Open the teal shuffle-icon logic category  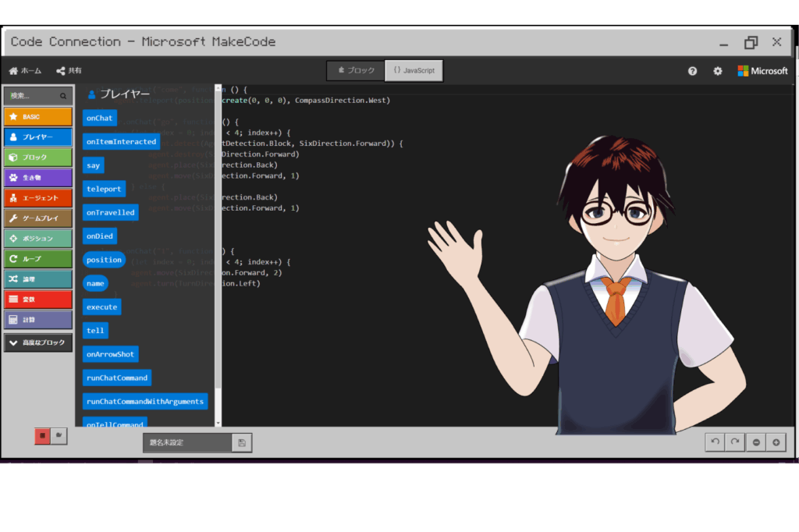click(x=38, y=278)
